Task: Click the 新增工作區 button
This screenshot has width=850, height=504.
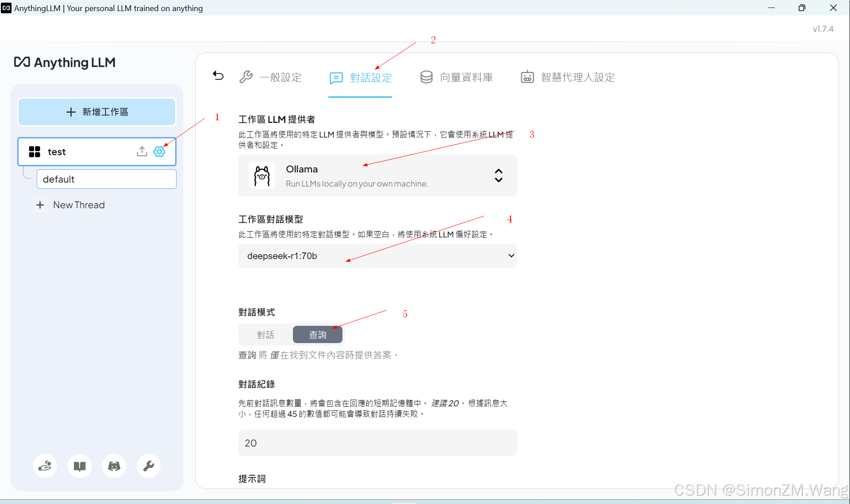Action: pos(97,112)
